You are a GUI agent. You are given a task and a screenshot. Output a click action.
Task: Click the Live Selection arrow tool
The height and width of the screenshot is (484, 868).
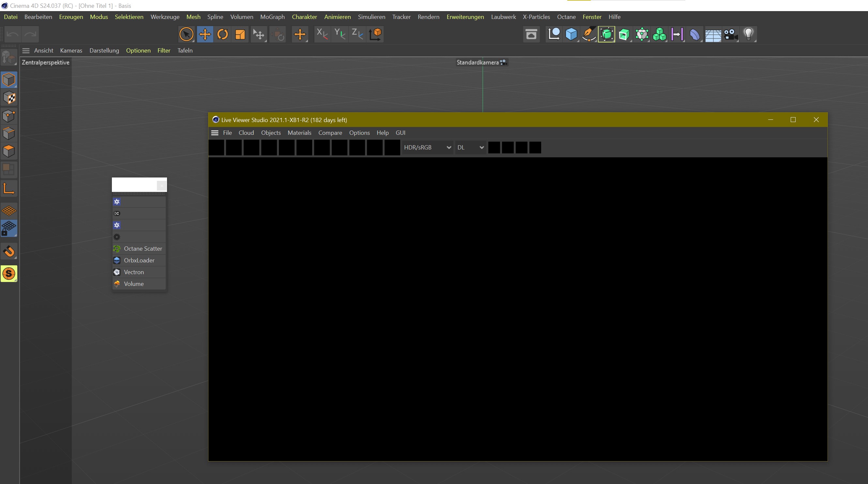tap(186, 34)
